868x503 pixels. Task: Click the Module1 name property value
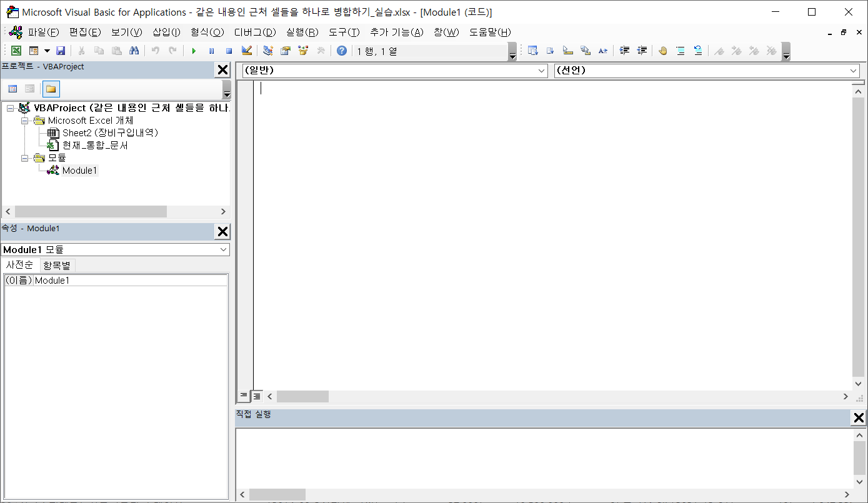pos(130,281)
